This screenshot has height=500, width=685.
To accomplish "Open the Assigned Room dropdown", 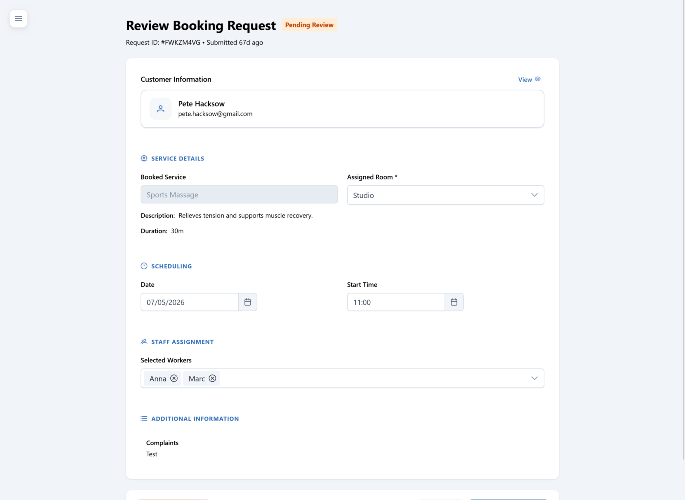I will tap(446, 195).
